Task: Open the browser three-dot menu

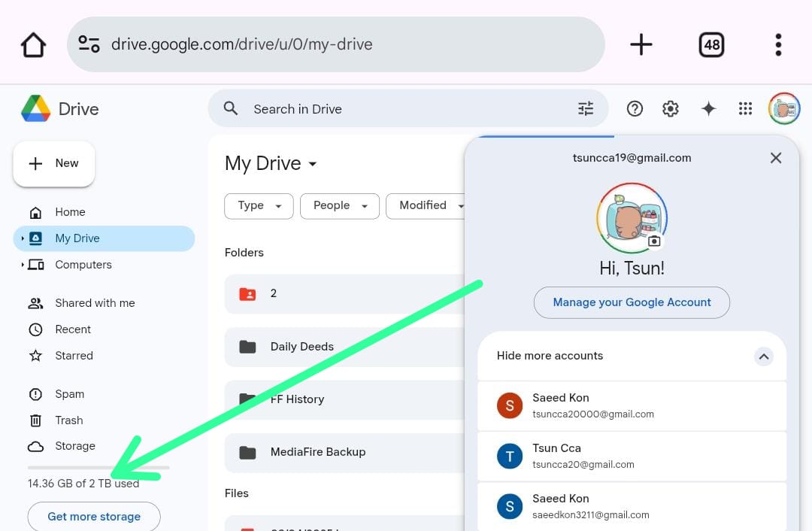Action: pyautogui.click(x=778, y=44)
